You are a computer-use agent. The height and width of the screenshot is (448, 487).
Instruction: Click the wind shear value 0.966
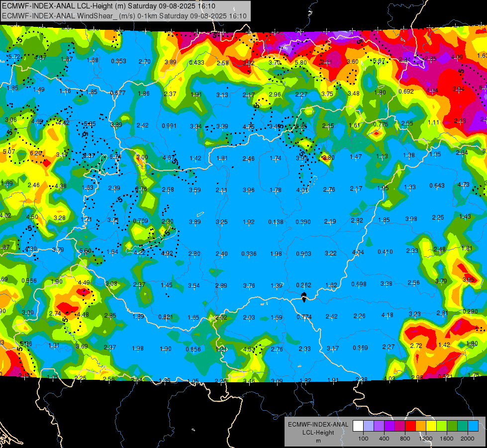click(29, 281)
